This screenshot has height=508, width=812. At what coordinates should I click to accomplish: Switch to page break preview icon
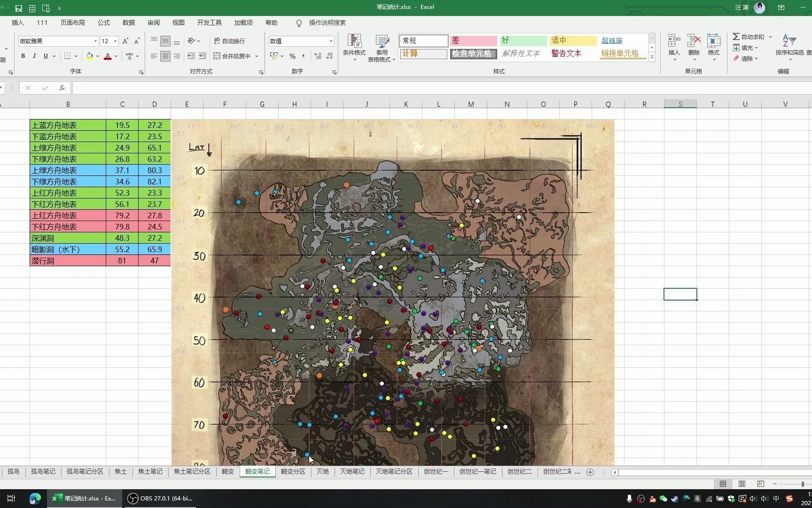click(760, 484)
